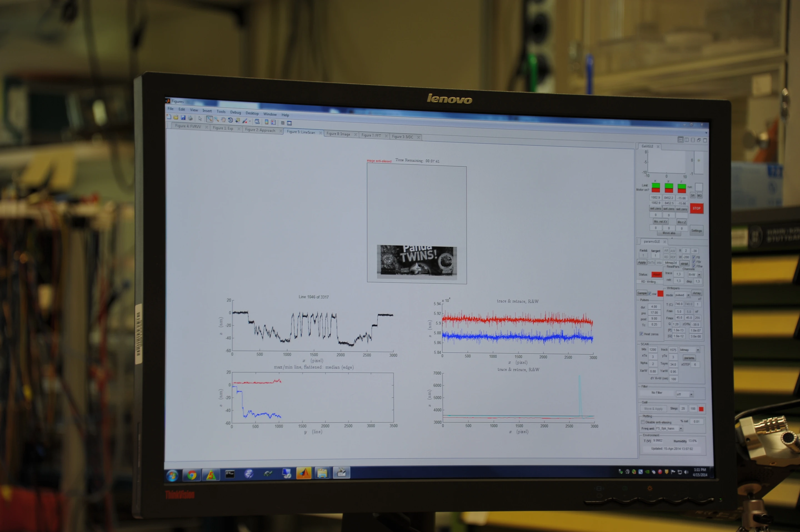Viewport: 800px width, 532px height.
Task: Click the Apply button in paramsGUI
Action: tap(642, 262)
